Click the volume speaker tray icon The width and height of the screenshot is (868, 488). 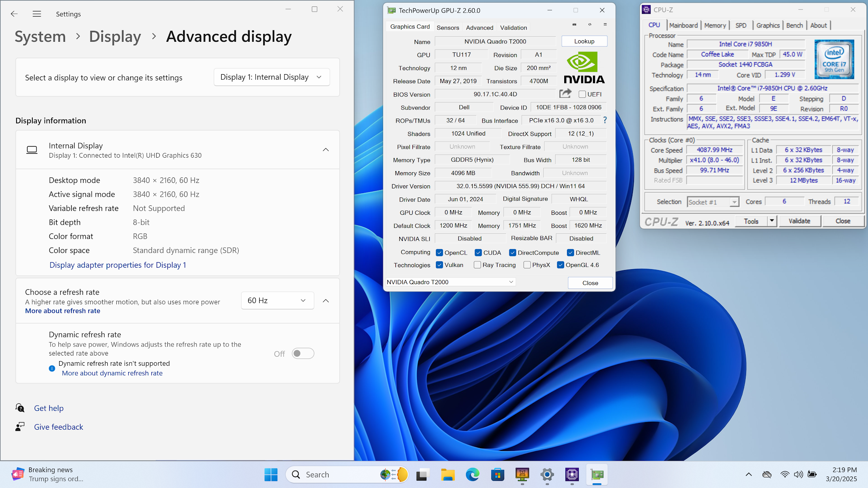tap(798, 474)
